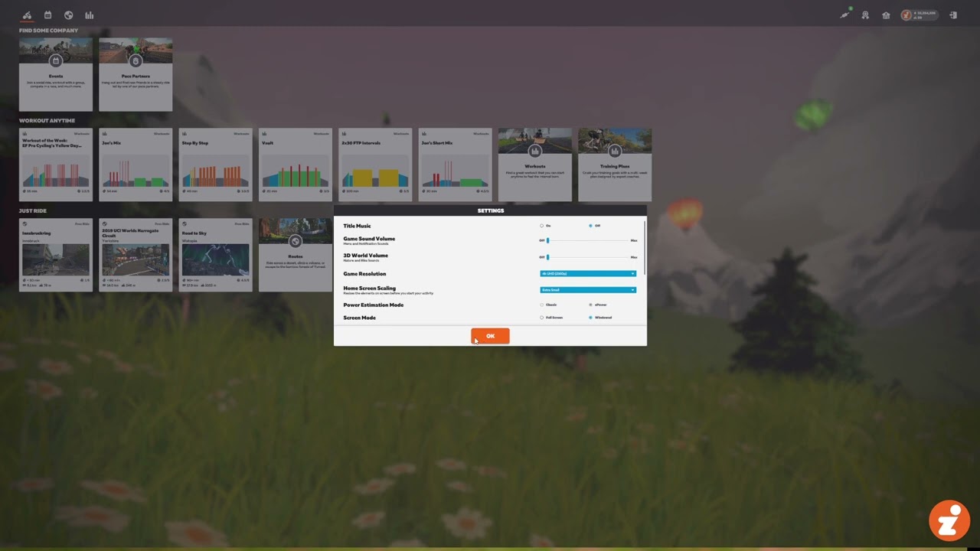Click the Settings dialog scrollbar
The height and width of the screenshot is (551, 980).
coord(645,246)
